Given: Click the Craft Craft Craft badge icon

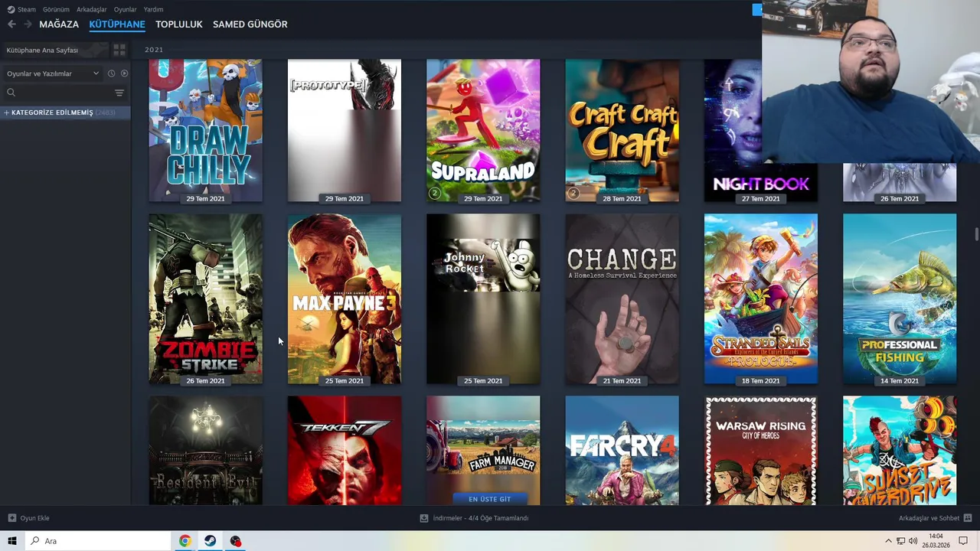Looking at the screenshot, I should point(573,193).
